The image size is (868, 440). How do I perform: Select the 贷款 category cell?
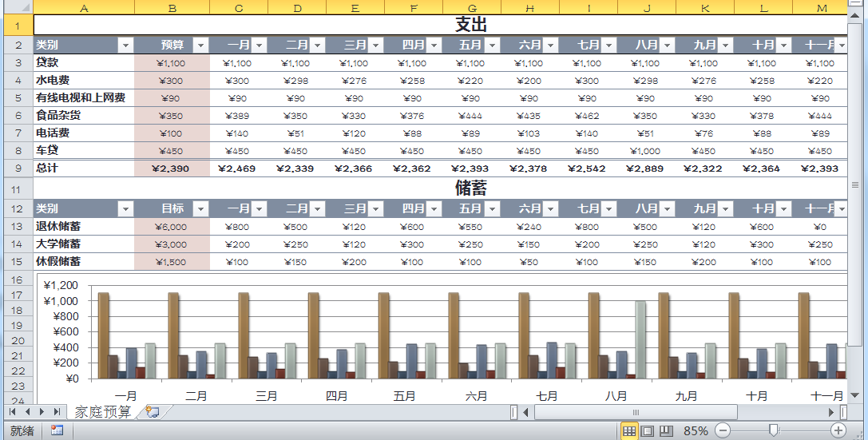[84, 62]
